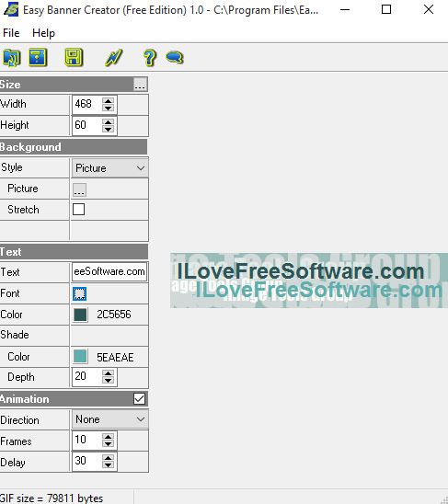Image resolution: width=448 pixels, height=504 pixels.
Task: Click the Size section header
Action: 74,85
